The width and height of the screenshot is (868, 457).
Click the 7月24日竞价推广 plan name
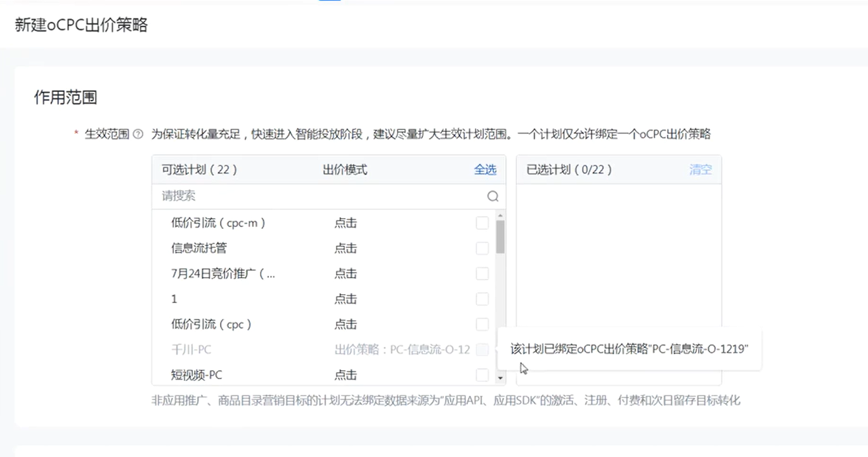point(223,274)
